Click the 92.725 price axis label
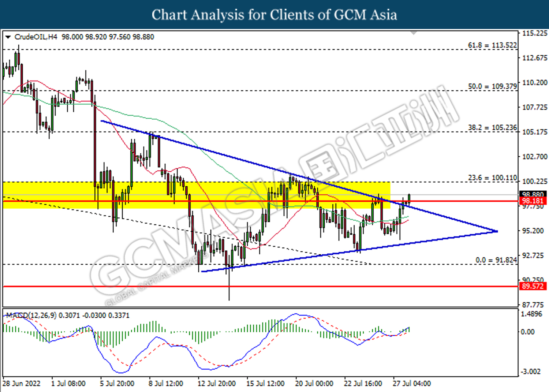This screenshot has width=549, height=392. [x=533, y=255]
